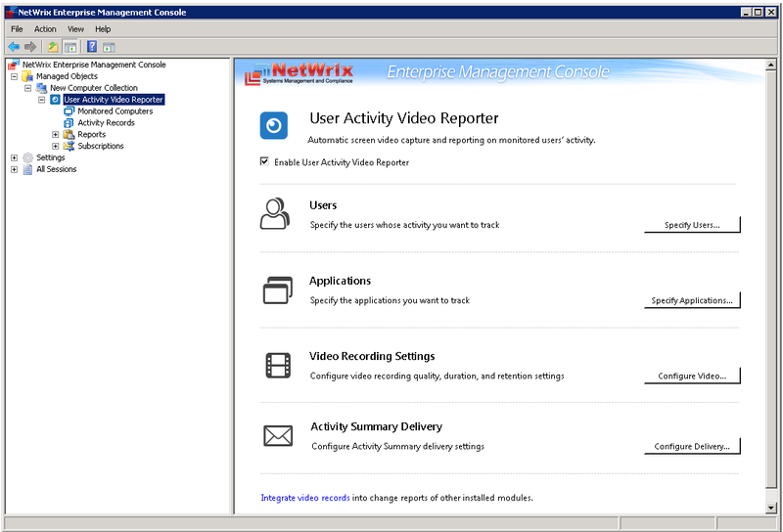Image resolution: width=783 pixels, height=532 pixels.
Task: Click the envelope Activity Summary Delivery icon
Action: [278, 436]
